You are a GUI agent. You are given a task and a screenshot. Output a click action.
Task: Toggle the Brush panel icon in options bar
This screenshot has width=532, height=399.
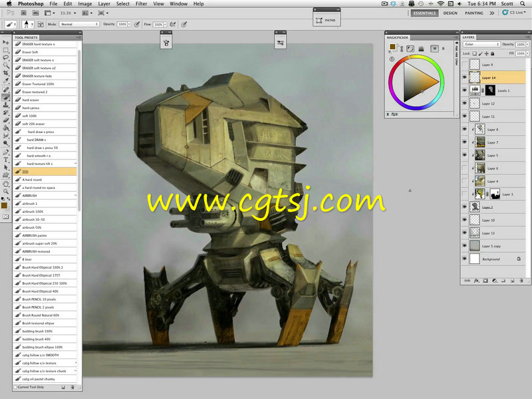41,25
